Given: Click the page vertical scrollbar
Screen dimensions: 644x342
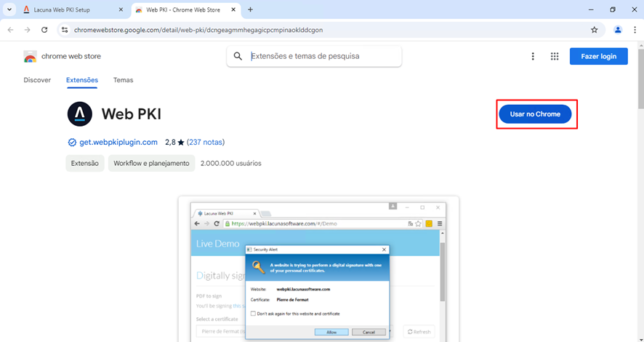Looking at the screenshot, I should coord(640,78).
